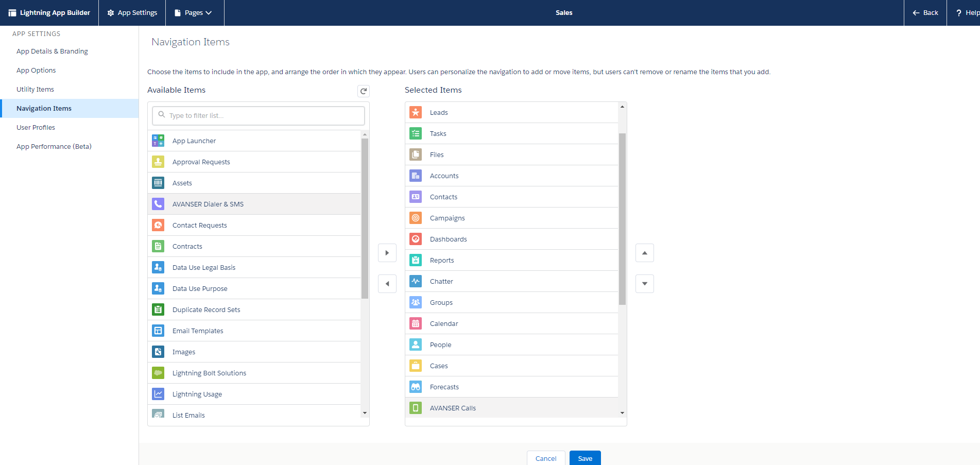The height and width of the screenshot is (465, 980).
Task: Move selected item down in order
Action: coord(645,284)
